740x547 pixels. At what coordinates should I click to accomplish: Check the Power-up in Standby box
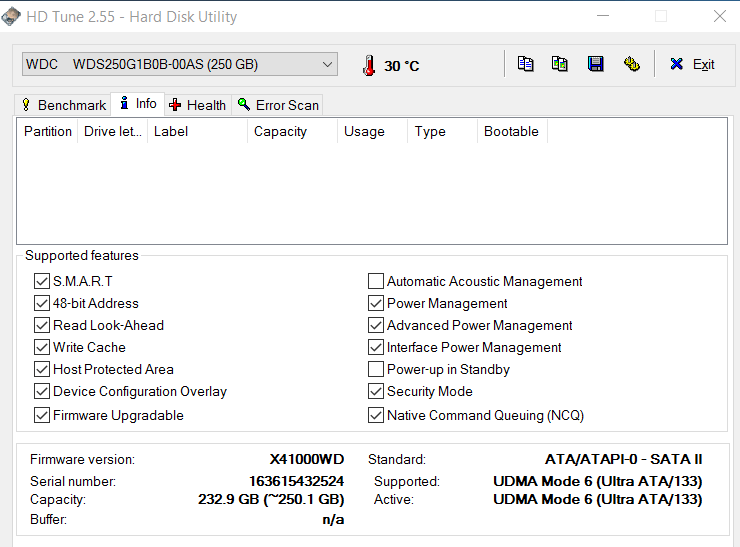pyautogui.click(x=376, y=369)
